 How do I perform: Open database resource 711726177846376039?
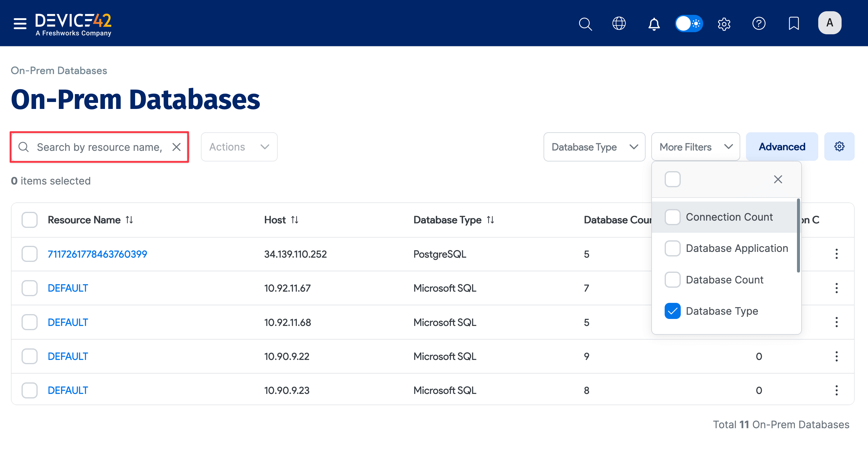pos(97,254)
